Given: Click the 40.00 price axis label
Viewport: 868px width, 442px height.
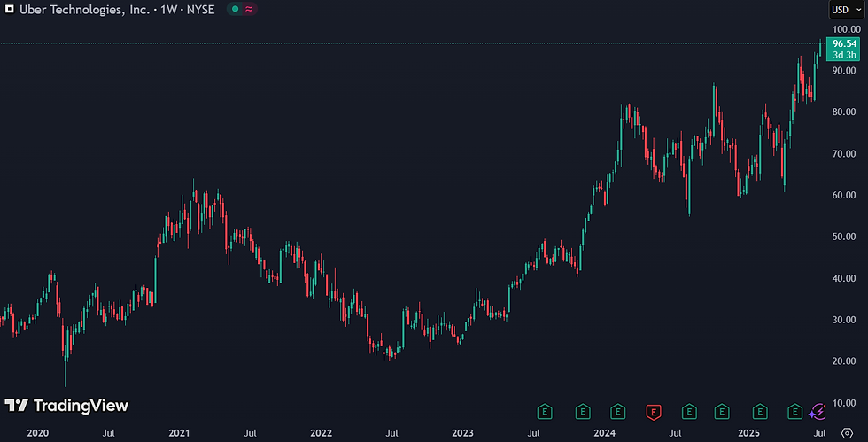Looking at the screenshot, I should tap(843, 278).
